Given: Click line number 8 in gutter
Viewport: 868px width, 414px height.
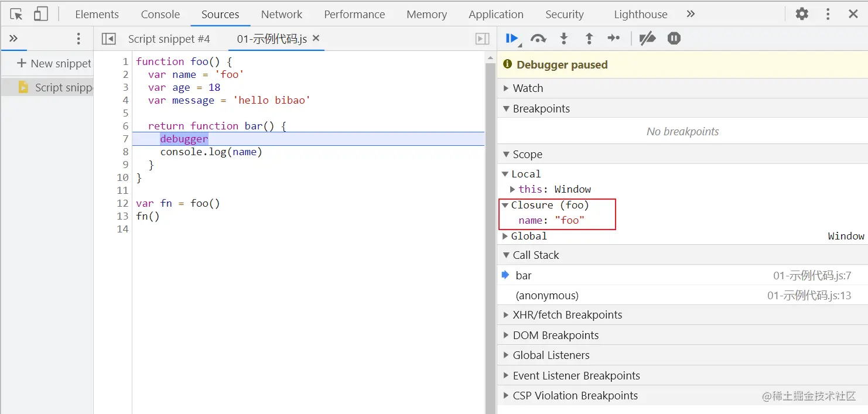Looking at the screenshot, I should [125, 152].
